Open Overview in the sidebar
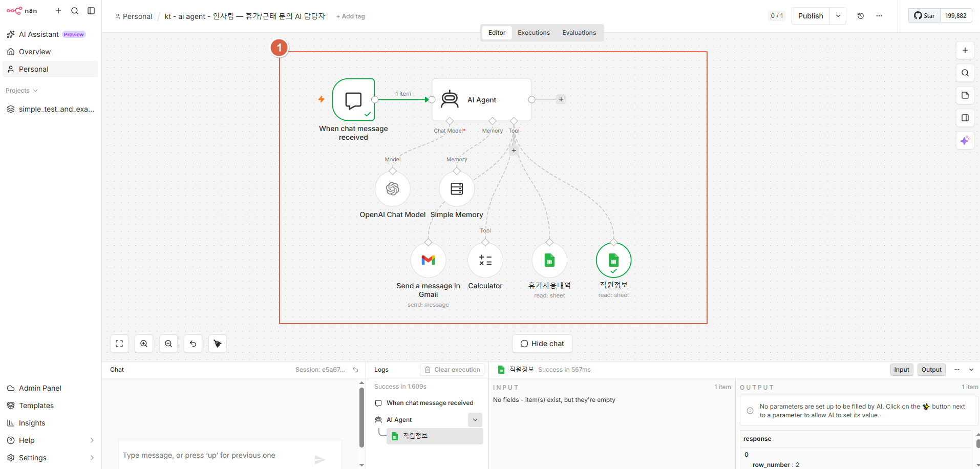This screenshot has height=469, width=980. point(51,52)
